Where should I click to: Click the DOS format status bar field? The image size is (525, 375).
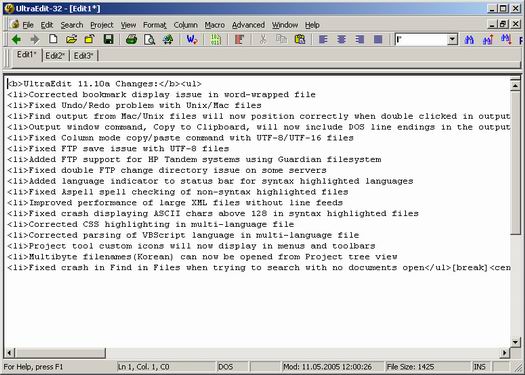(x=232, y=367)
